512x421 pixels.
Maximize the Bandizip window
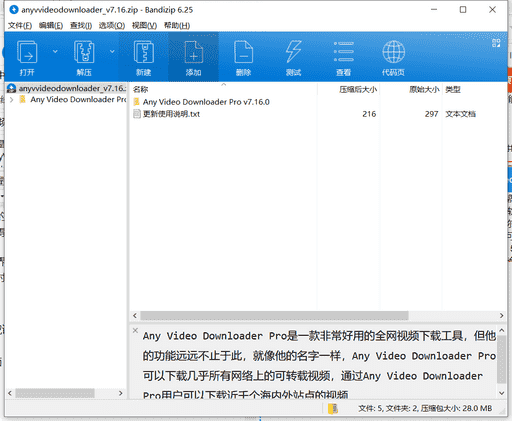pos(463,10)
